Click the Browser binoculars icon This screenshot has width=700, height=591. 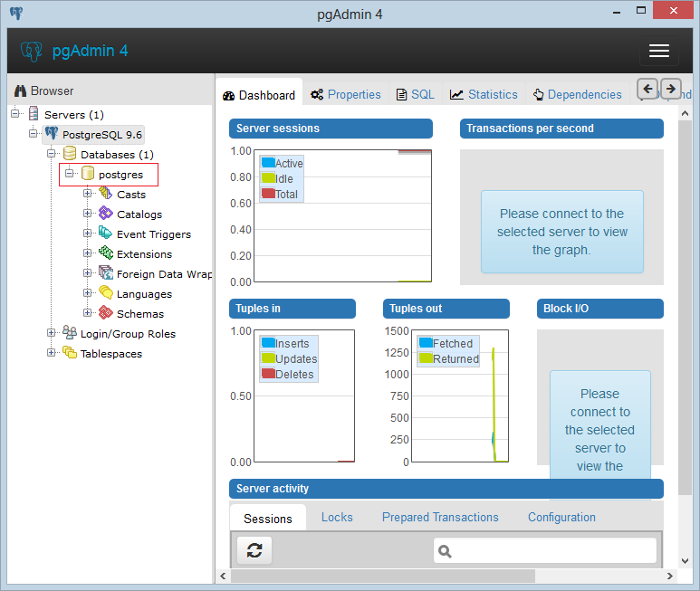click(20, 91)
